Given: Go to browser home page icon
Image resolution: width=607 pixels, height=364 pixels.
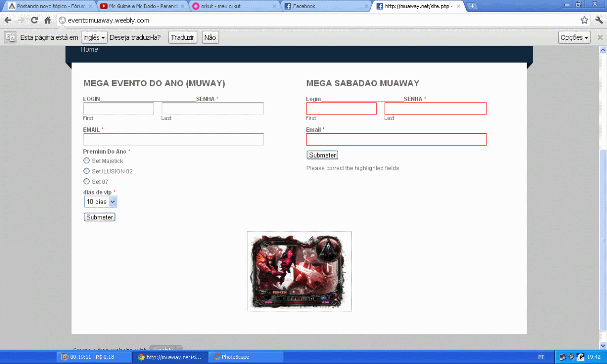Looking at the screenshot, I should [x=47, y=20].
